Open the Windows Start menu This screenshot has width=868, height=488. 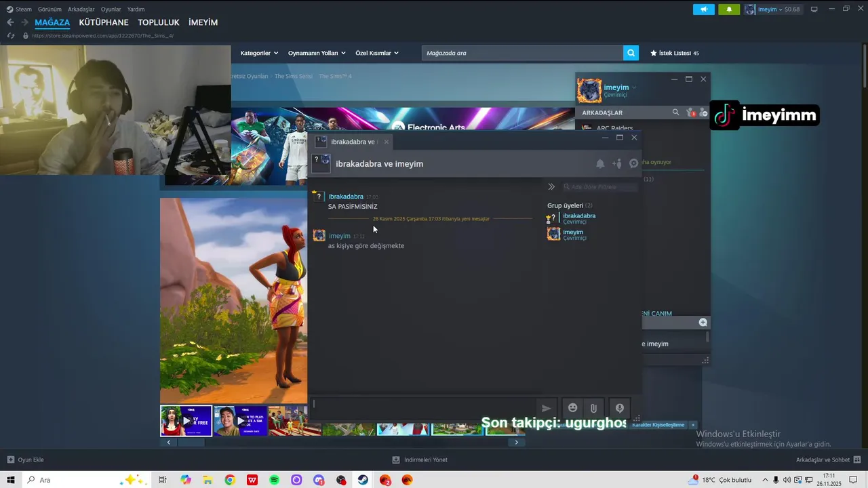(x=10, y=480)
